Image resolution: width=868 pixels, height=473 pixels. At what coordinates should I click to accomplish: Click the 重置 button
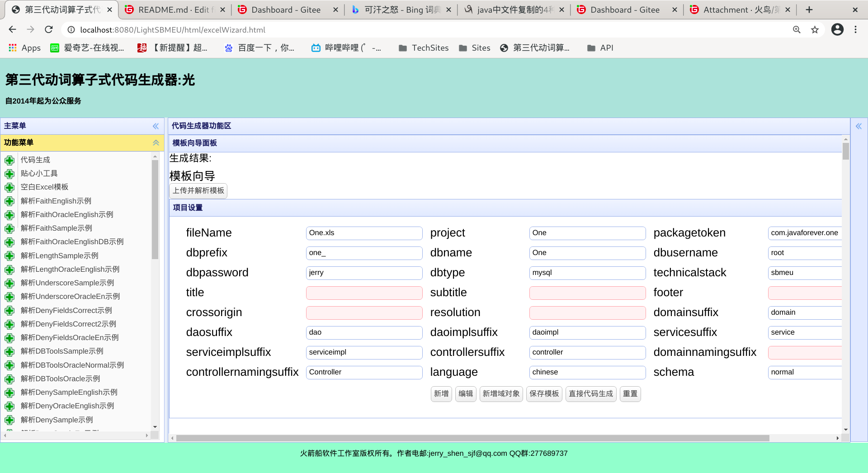[x=630, y=394]
